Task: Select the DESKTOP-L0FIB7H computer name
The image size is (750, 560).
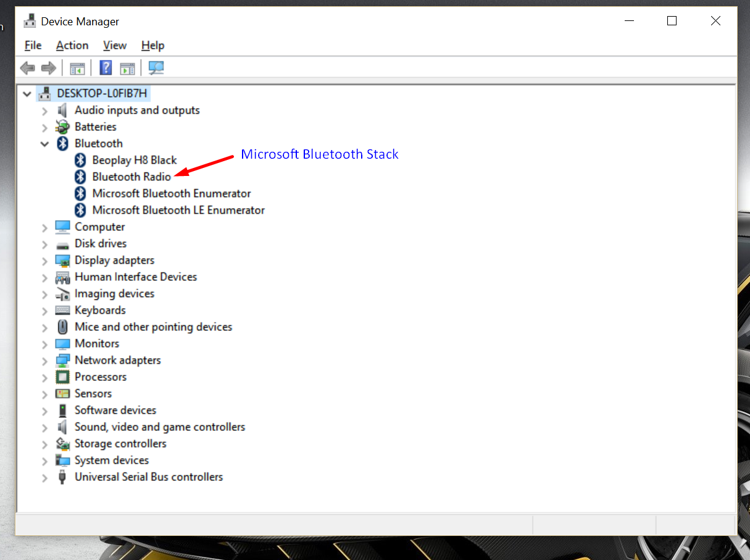Action: (102, 93)
